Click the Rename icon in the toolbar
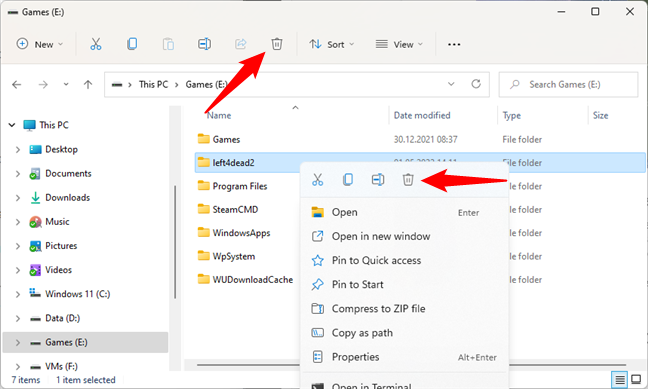The height and width of the screenshot is (389, 648). pos(204,44)
